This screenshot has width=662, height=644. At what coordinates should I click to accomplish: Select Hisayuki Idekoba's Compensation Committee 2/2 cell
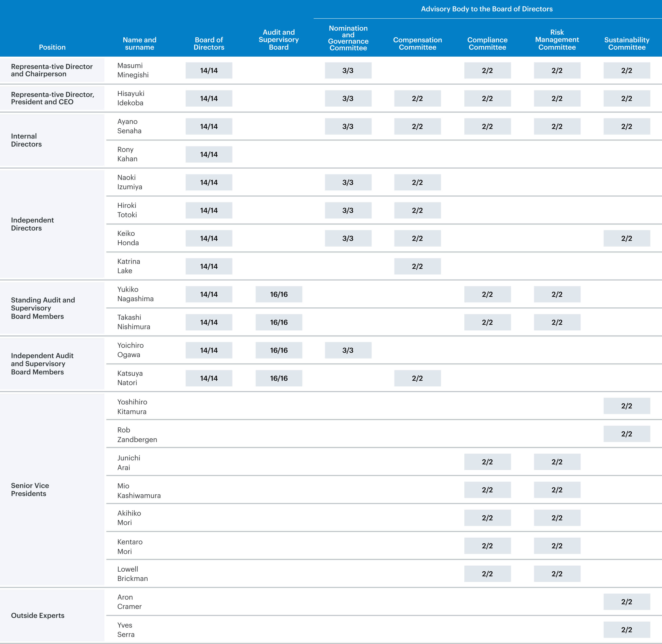[417, 98]
